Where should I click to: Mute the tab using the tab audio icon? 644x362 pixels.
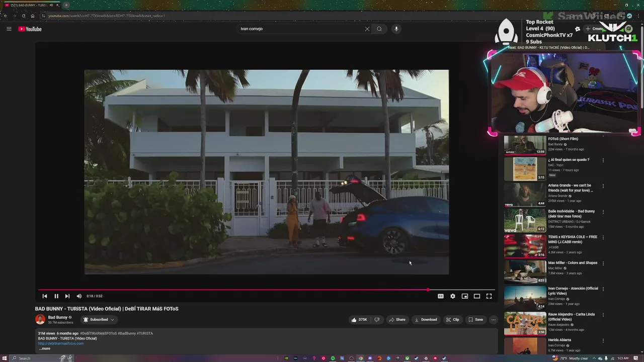point(51,5)
